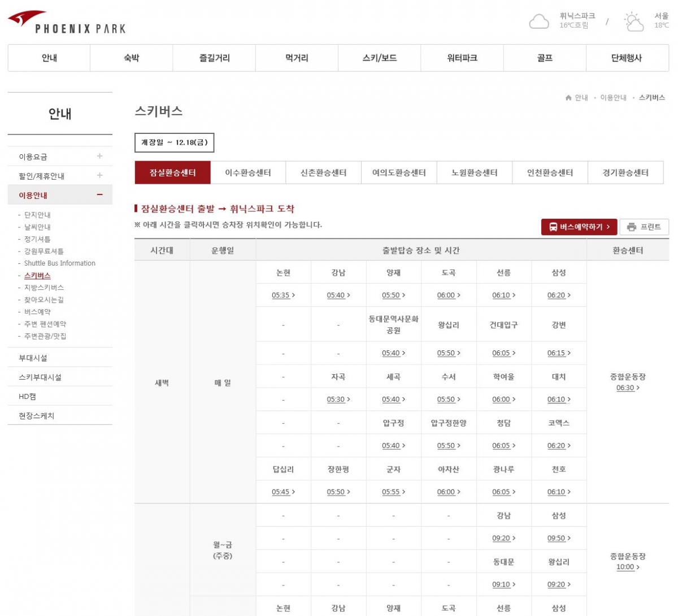The height and width of the screenshot is (616, 678).
Task: Click the bus icon on 버스예약하기 button
Action: pyautogui.click(x=553, y=227)
